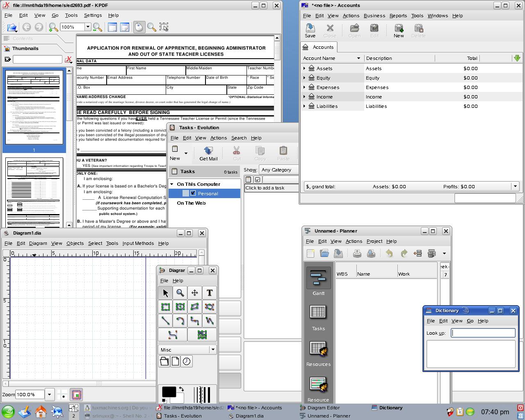Expand the Liabilities account row
The image size is (525, 420).
[304, 106]
